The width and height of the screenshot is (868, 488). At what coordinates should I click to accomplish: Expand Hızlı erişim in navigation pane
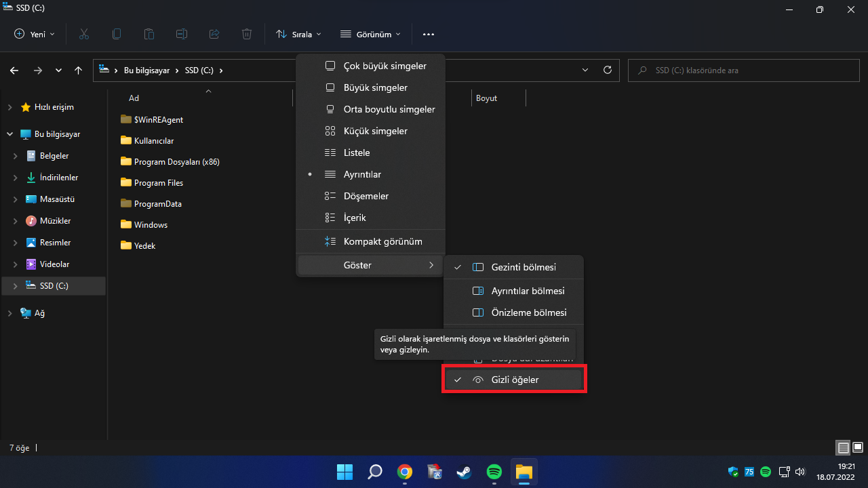click(x=9, y=107)
